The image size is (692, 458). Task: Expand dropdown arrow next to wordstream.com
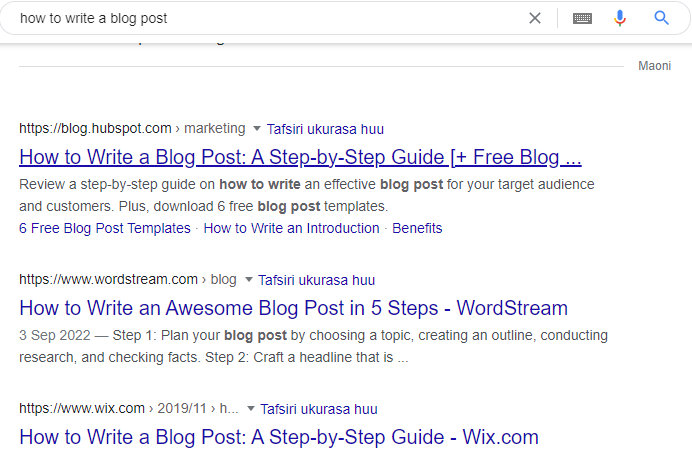pos(248,280)
